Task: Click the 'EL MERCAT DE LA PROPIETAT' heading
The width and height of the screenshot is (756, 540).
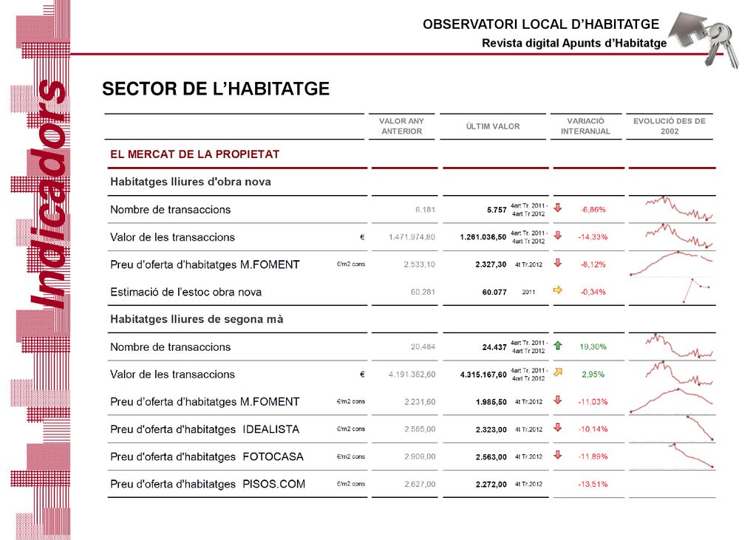Action: (x=195, y=154)
